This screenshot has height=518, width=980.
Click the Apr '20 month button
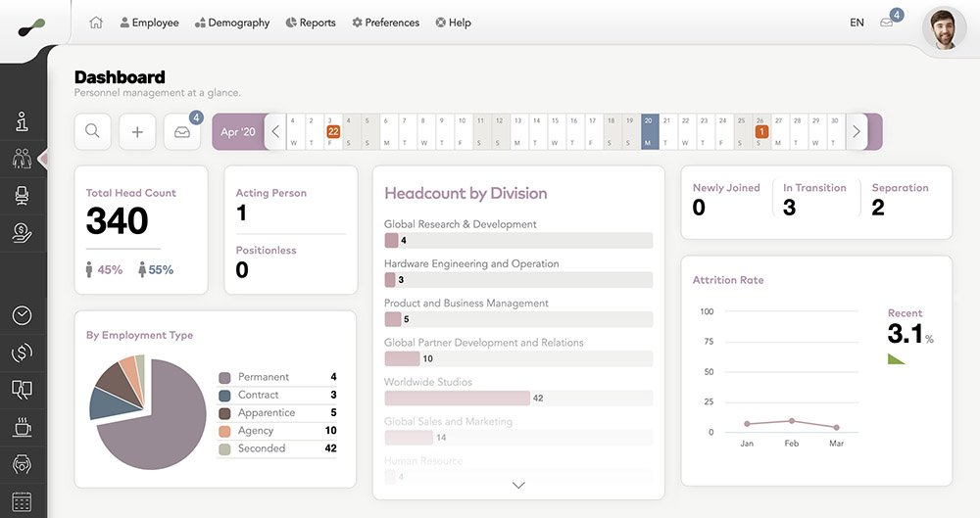(237, 131)
